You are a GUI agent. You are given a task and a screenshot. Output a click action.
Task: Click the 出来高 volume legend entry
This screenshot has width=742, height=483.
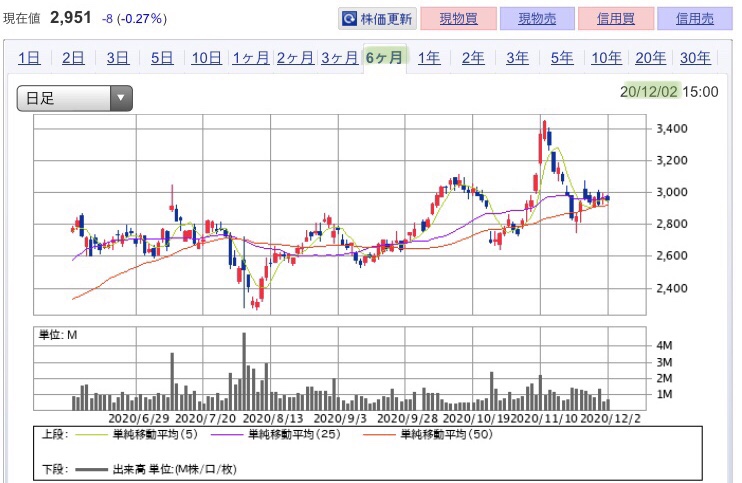174,469
